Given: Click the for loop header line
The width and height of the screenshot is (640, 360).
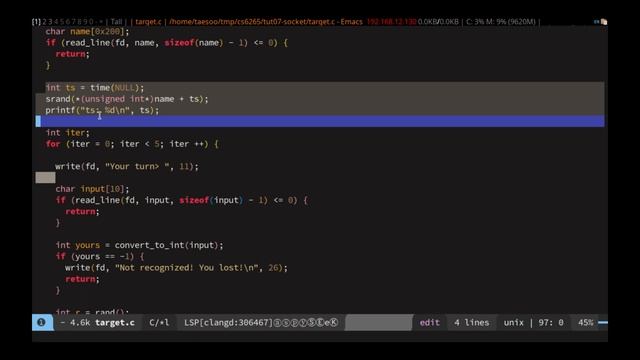Looking at the screenshot, I should (x=132, y=144).
